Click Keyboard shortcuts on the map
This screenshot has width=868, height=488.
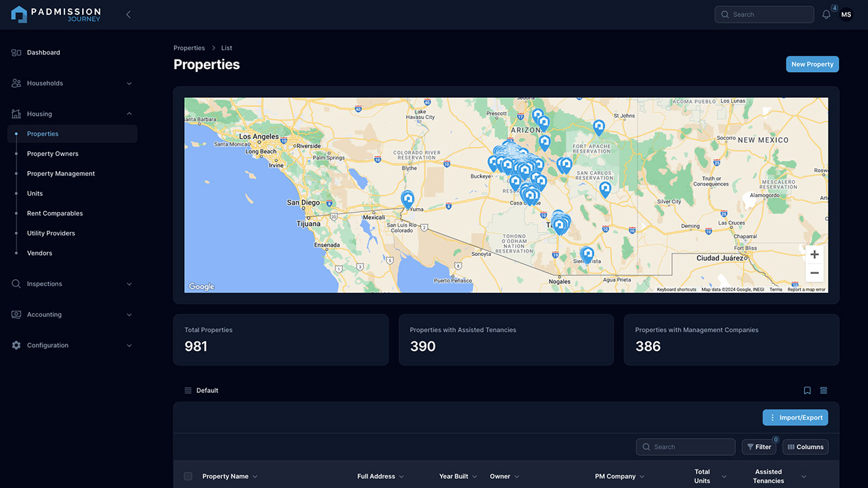tap(676, 290)
